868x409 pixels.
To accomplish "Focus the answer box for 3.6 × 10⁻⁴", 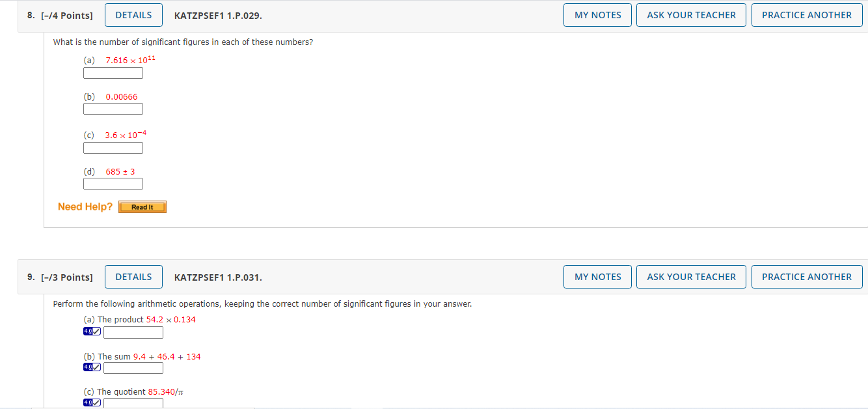I will (113, 148).
